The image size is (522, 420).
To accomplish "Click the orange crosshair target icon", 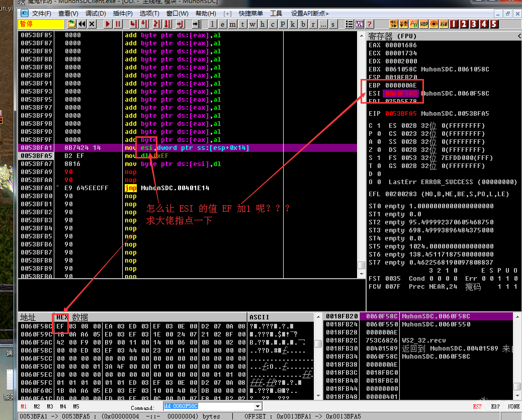I will pos(434,24).
